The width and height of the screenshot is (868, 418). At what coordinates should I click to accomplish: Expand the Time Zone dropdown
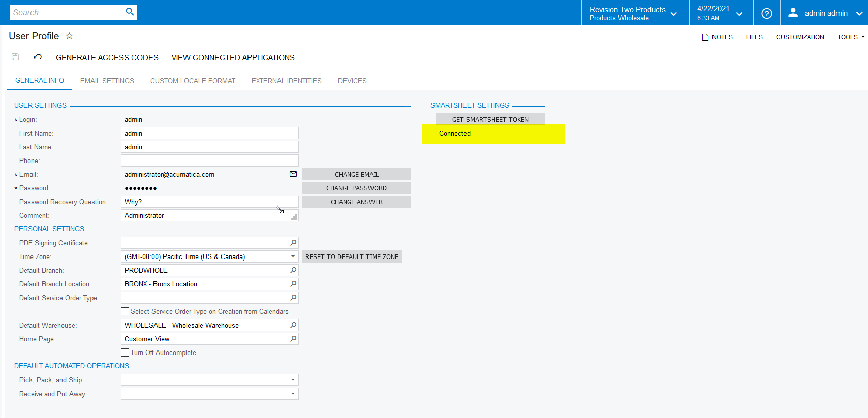293,256
